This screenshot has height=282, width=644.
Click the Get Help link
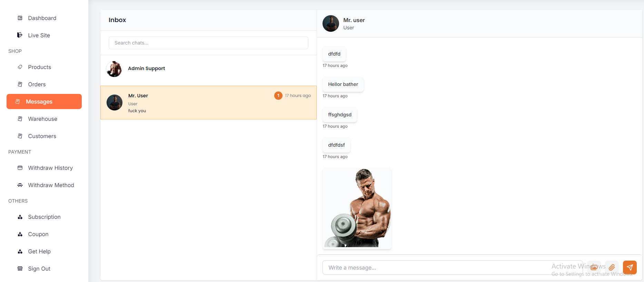coord(39,251)
